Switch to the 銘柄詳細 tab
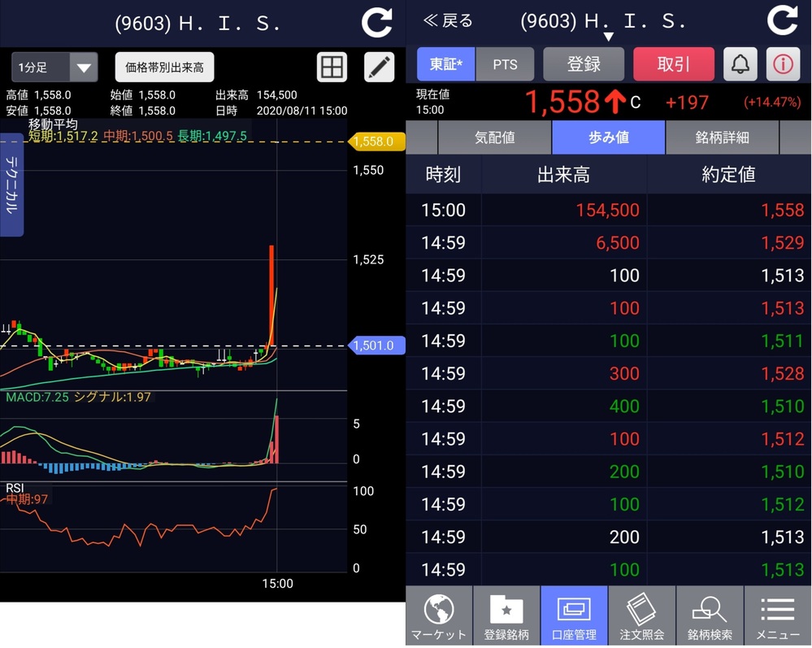Viewport: 812px width, 648px height. tap(722, 137)
